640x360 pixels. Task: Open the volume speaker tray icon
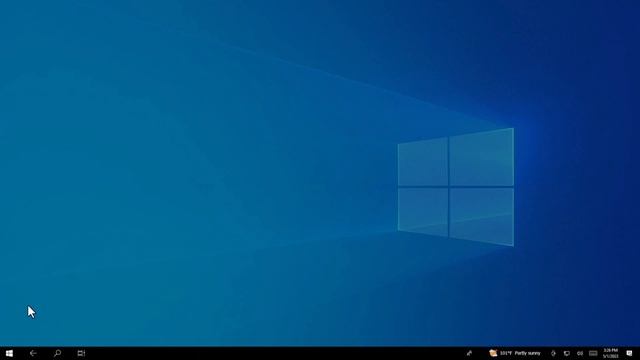580,353
